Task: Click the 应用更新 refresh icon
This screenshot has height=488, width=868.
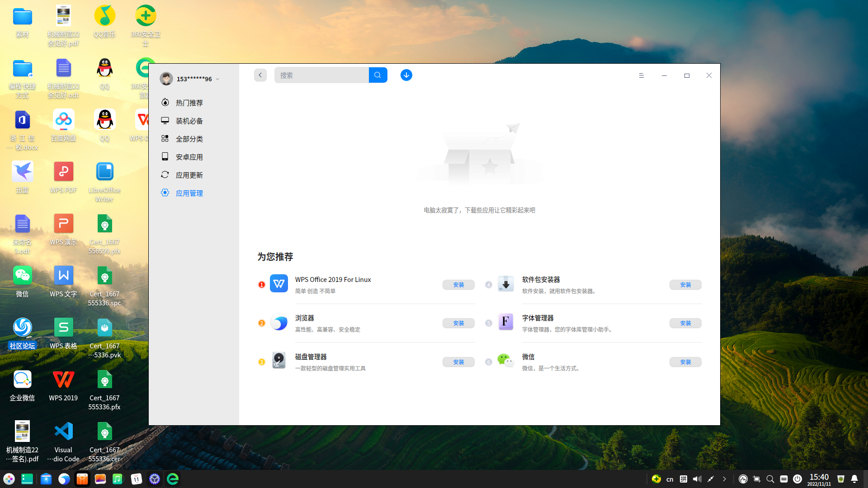Action: [165, 175]
